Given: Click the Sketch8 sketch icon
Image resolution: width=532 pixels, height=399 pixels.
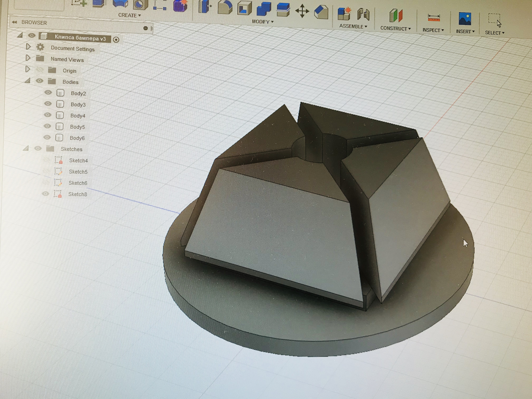Looking at the screenshot, I should (58, 194).
